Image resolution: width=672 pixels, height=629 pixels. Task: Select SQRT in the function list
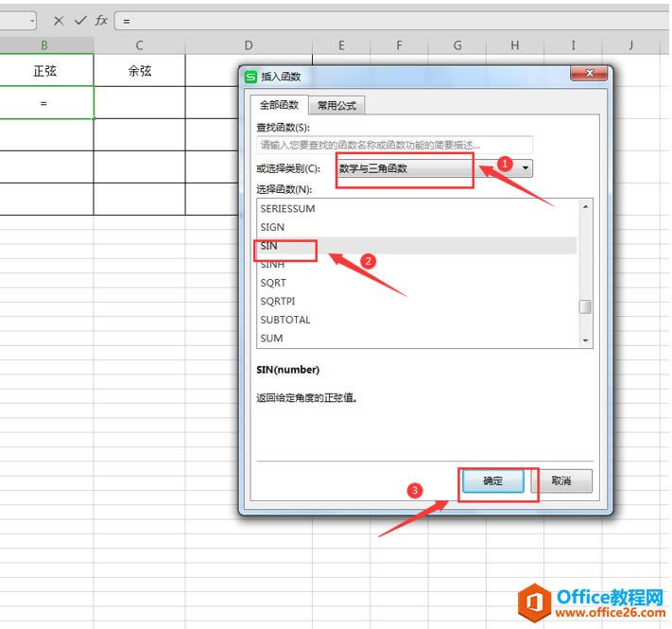417,283
